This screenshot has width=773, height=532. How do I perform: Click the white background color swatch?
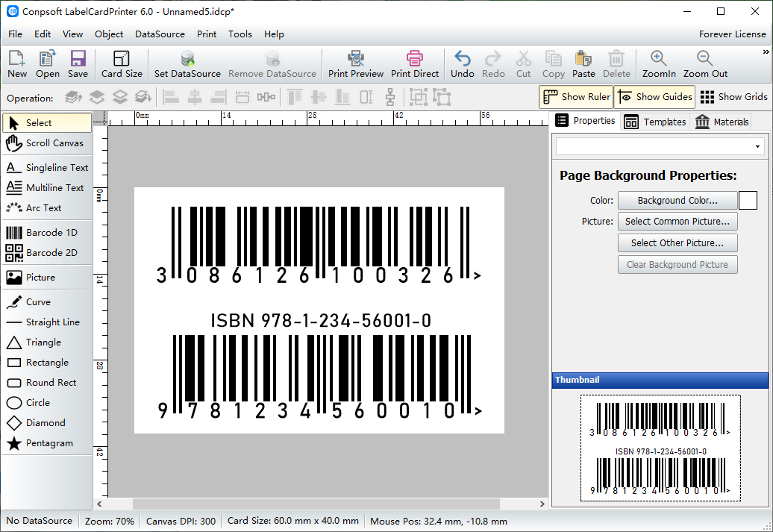pos(748,201)
